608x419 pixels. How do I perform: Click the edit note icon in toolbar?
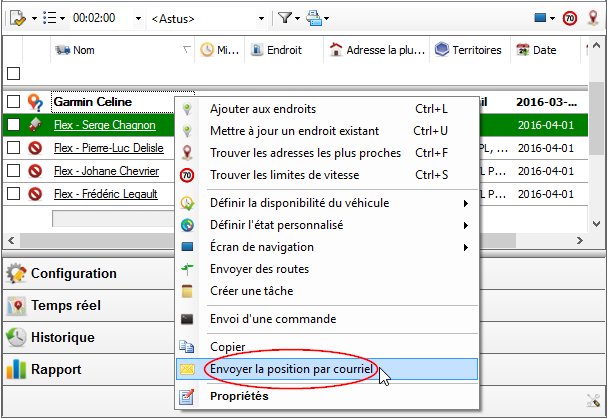(x=19, y=18)
